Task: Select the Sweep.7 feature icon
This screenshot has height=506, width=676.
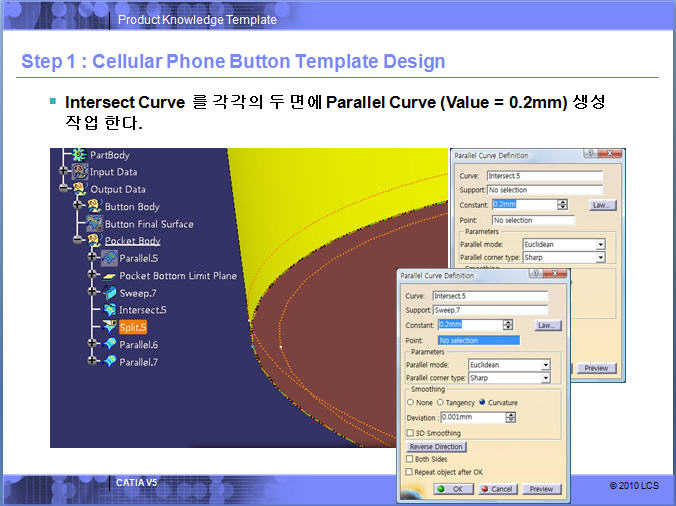Action: click(x=108, y=293)
